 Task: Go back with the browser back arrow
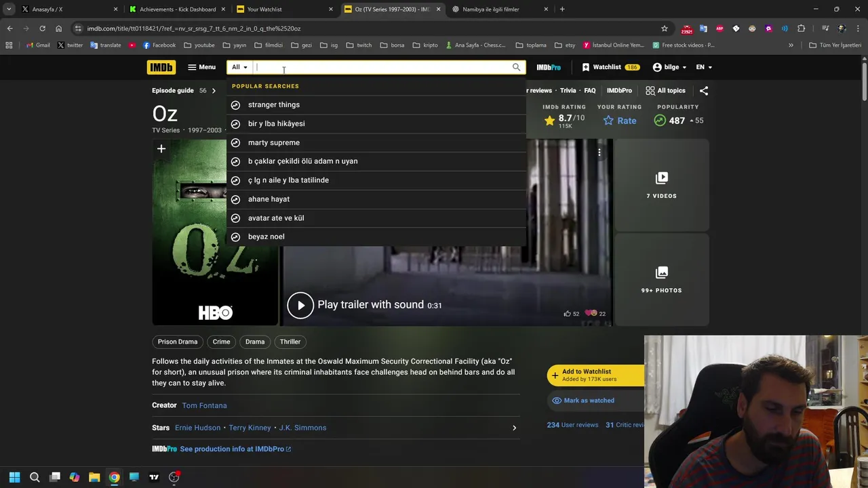click(9, 28)
